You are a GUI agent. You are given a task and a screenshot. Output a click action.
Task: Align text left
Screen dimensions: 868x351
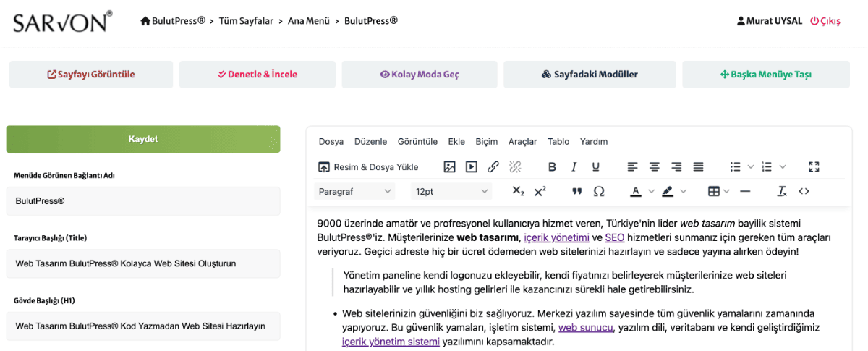[x=632, y=167]
